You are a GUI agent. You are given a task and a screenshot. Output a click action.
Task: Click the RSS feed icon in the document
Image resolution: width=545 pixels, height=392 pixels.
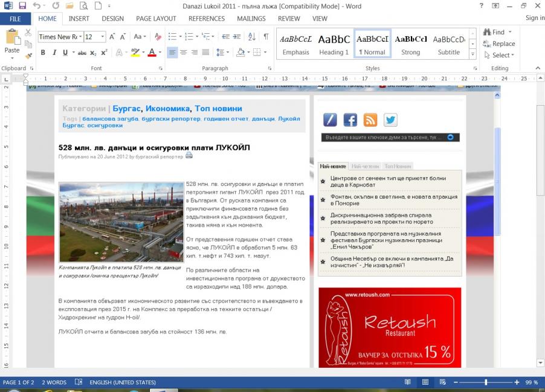[x=370, y=120]
